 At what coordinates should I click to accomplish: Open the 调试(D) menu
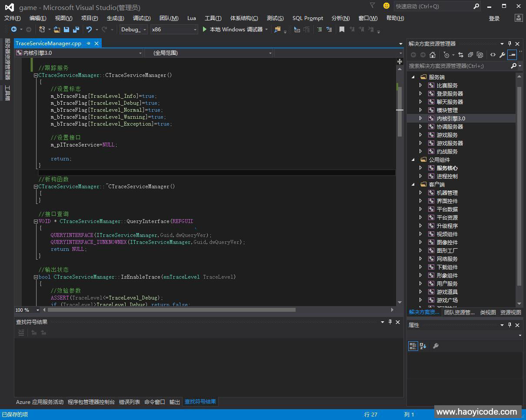(x=142, y=18)
